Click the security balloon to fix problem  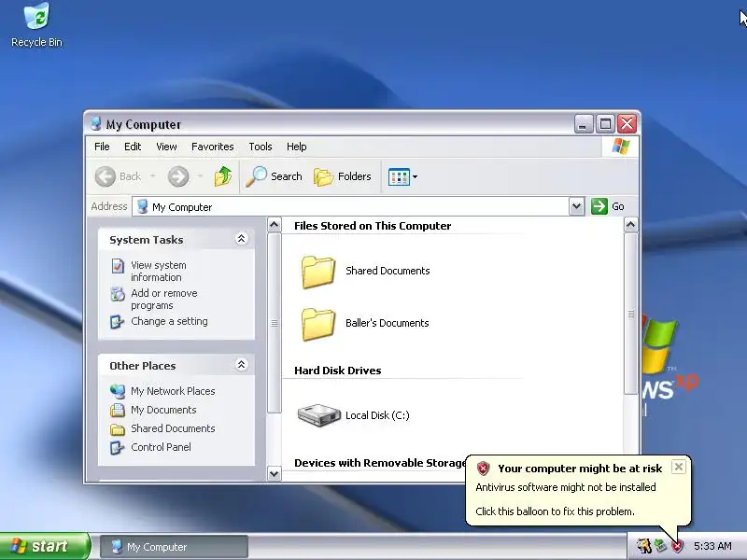578,491
